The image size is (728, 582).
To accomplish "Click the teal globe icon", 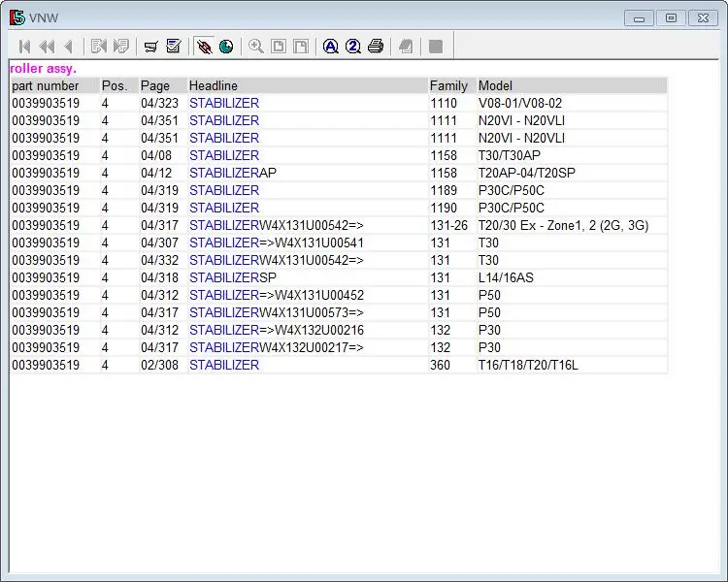I will (226, 47).
